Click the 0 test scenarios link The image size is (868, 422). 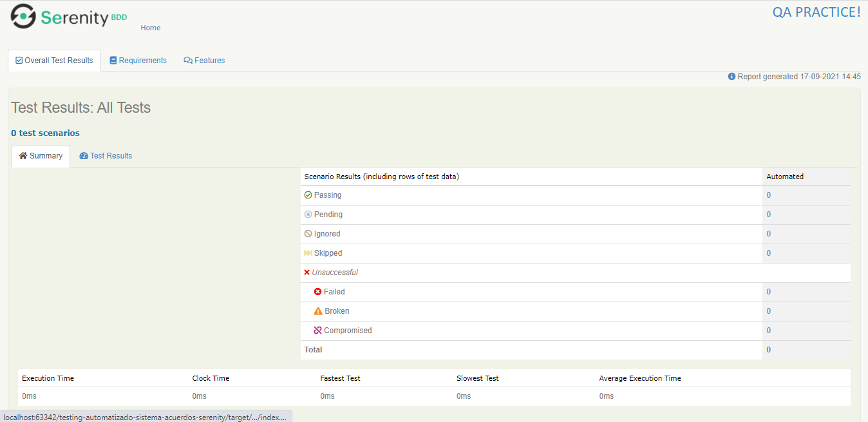click(45, 133)
